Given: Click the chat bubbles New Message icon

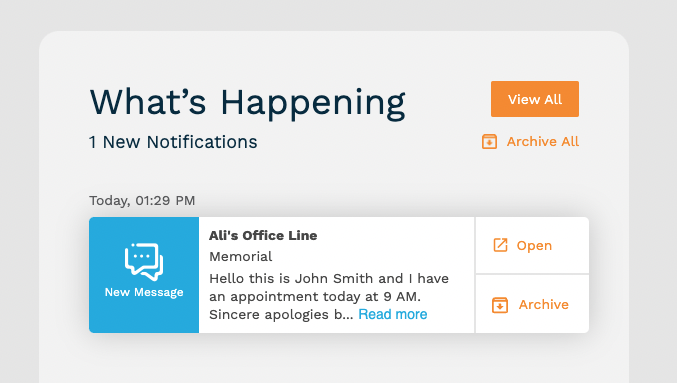Looking at the screenshot, I should pos(144,261).
